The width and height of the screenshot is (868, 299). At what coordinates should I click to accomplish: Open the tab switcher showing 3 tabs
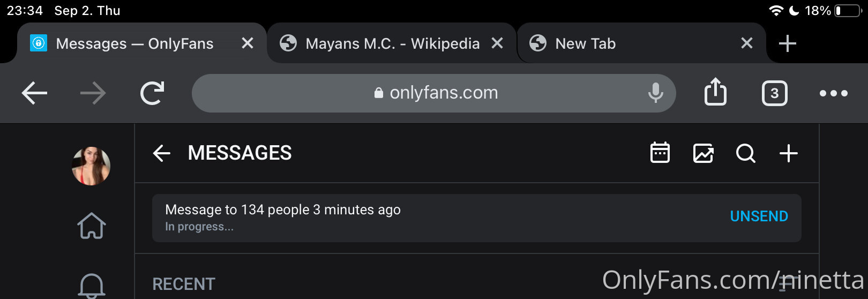point(774,93)
